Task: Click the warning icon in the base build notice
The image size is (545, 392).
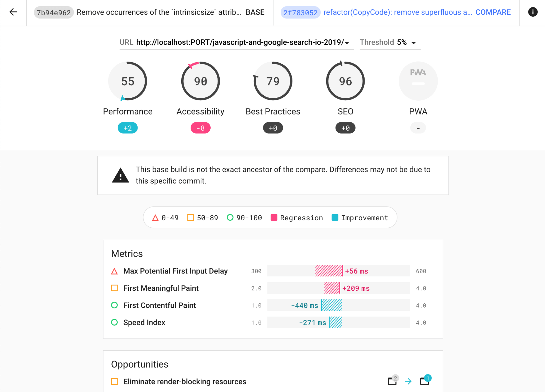Action: [120, 175]
